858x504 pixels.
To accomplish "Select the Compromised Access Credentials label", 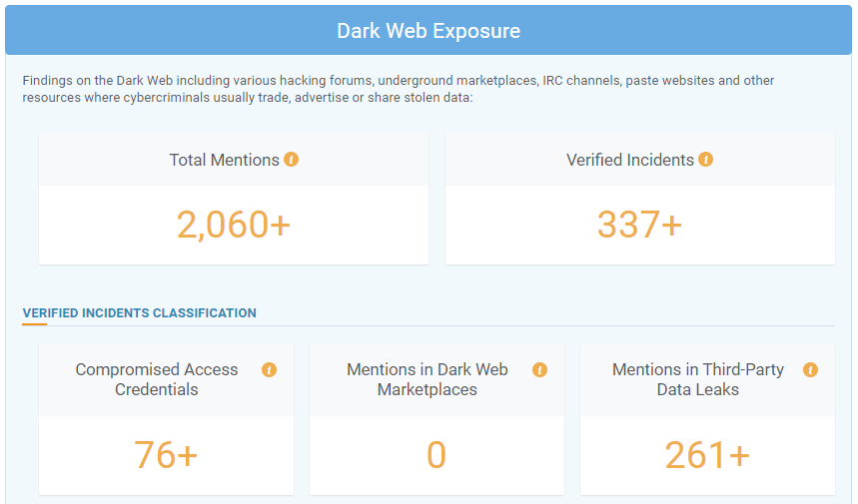I will click(157, 379).
